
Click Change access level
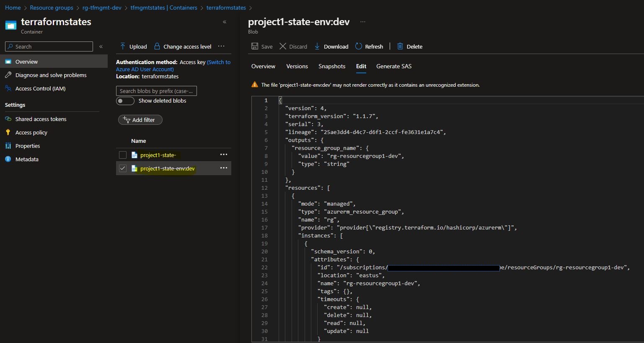coord(183,46)
